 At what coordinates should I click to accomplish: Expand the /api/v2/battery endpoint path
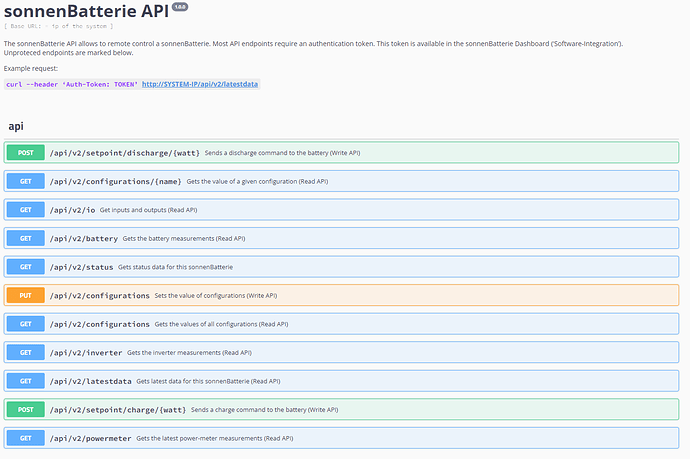(84, 239)
